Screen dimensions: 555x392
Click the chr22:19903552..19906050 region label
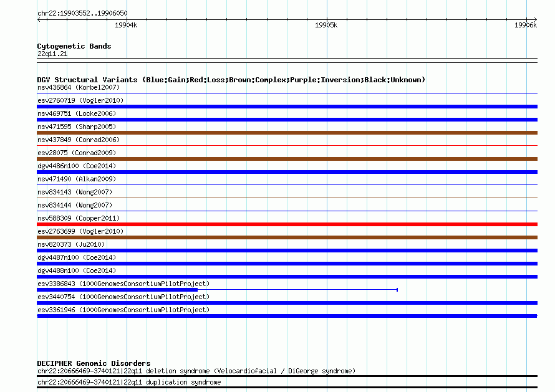click(x=82, y=13)
